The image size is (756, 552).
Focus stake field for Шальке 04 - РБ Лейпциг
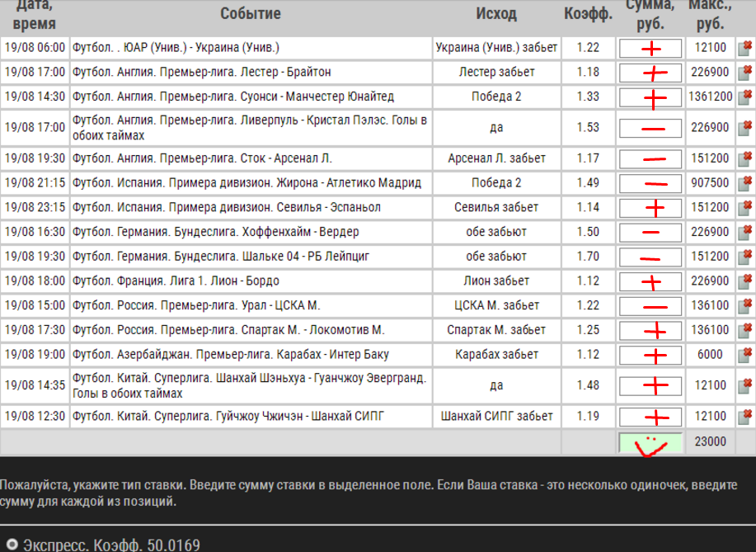[650, 257]
